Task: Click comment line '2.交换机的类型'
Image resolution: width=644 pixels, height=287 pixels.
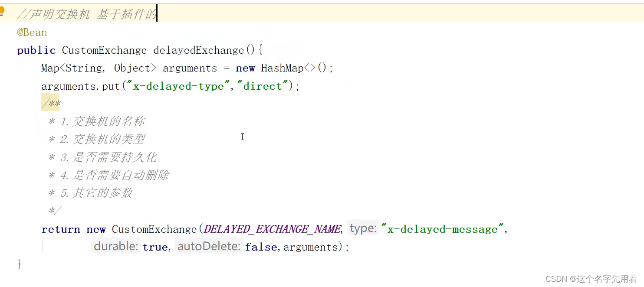Action: point(102,139)
